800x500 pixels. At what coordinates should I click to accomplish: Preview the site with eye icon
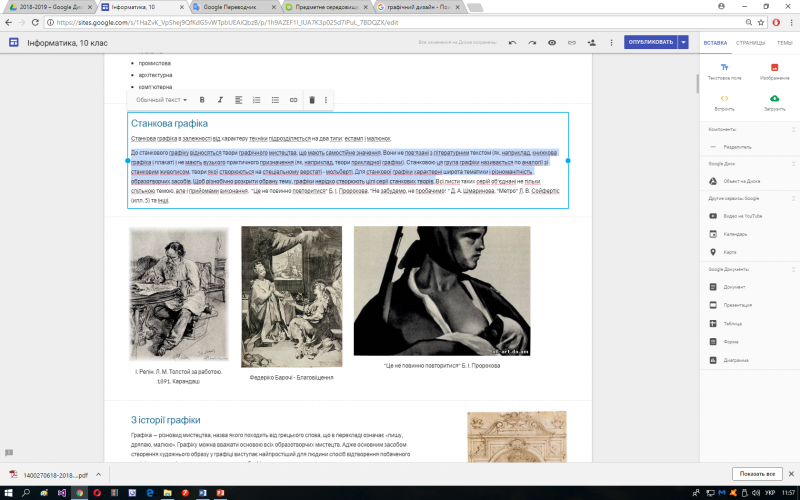click(x=552, y=43)
